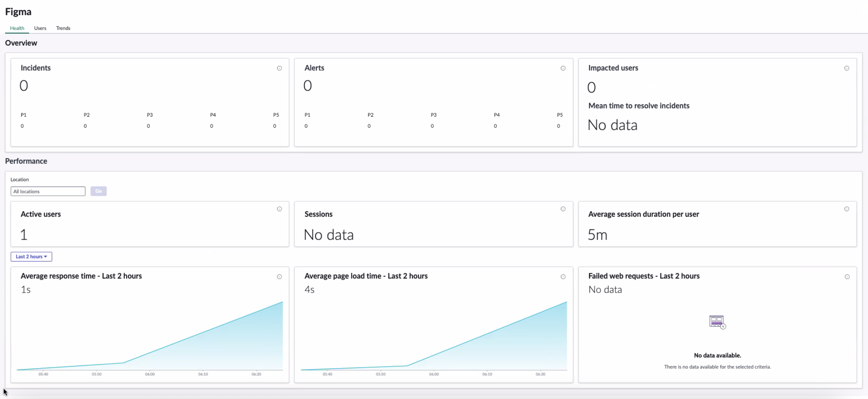Image resolution: width=868 pixels, height=399 pixels.
Task: Open info icon on Sessions card
Action: point(563,209)
